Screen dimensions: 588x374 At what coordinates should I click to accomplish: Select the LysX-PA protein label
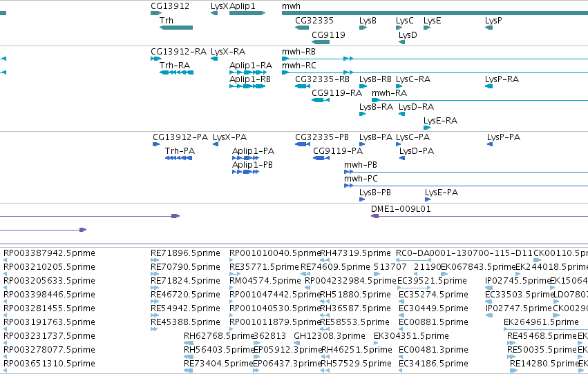tap(230, 137)
